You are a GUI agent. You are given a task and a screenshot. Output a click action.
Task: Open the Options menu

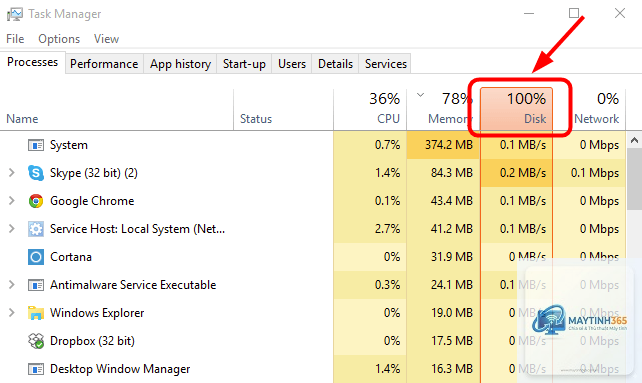(x=59, y=39)
